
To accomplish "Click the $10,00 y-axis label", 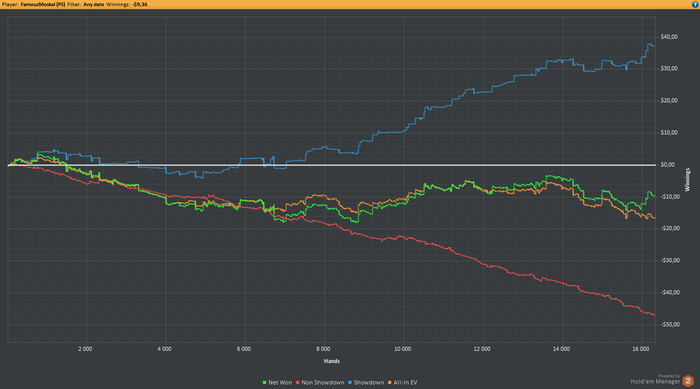I will (x=669, y=133).
